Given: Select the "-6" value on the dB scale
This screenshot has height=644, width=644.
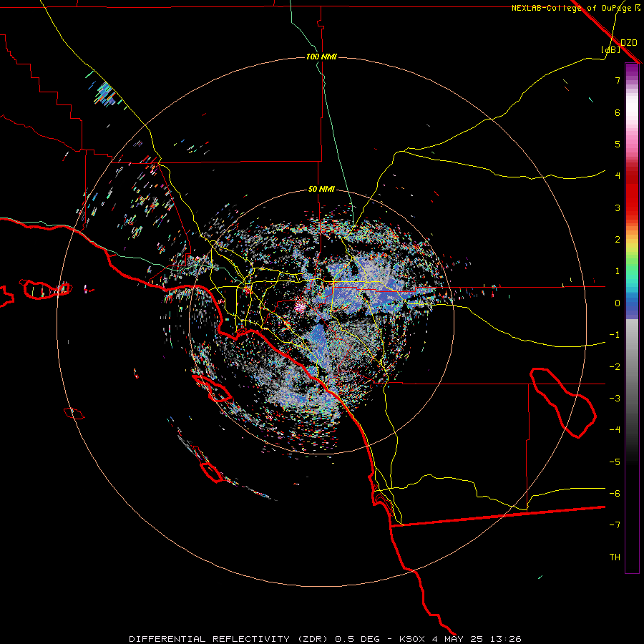Looking at the screenshot, I should tap(615, 494).
